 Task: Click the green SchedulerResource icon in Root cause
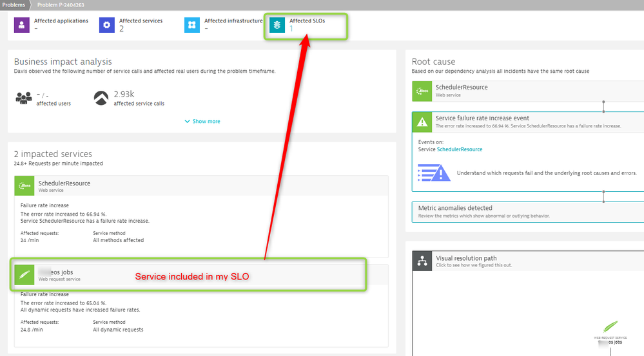click(x=422, y=91)
